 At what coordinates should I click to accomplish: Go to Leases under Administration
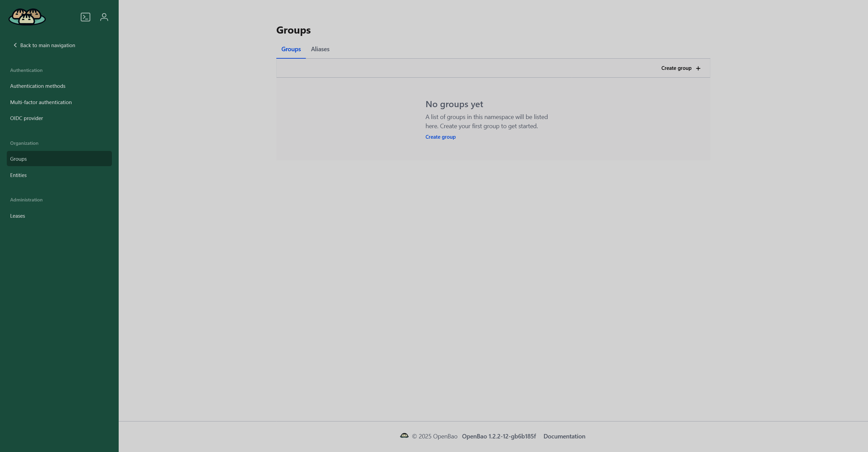[x=18, y=216]
